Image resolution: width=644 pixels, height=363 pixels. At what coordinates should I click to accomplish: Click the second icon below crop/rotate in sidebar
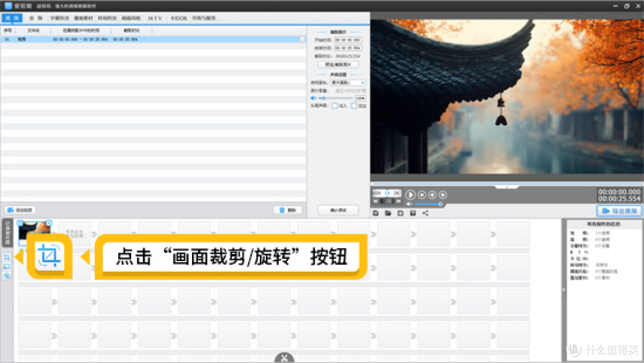click(7, 266)
